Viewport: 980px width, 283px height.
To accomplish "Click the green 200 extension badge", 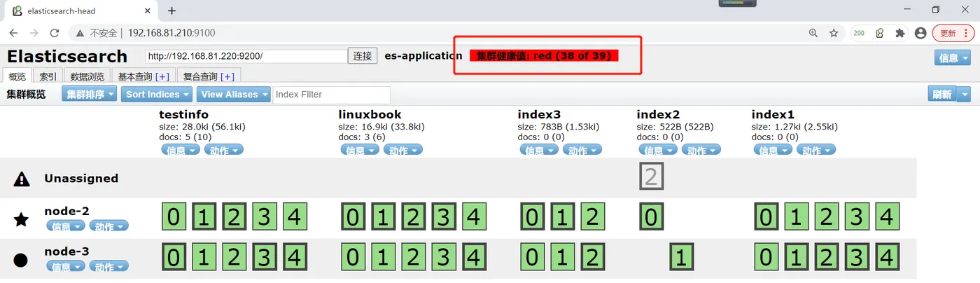I will [859, 33].
